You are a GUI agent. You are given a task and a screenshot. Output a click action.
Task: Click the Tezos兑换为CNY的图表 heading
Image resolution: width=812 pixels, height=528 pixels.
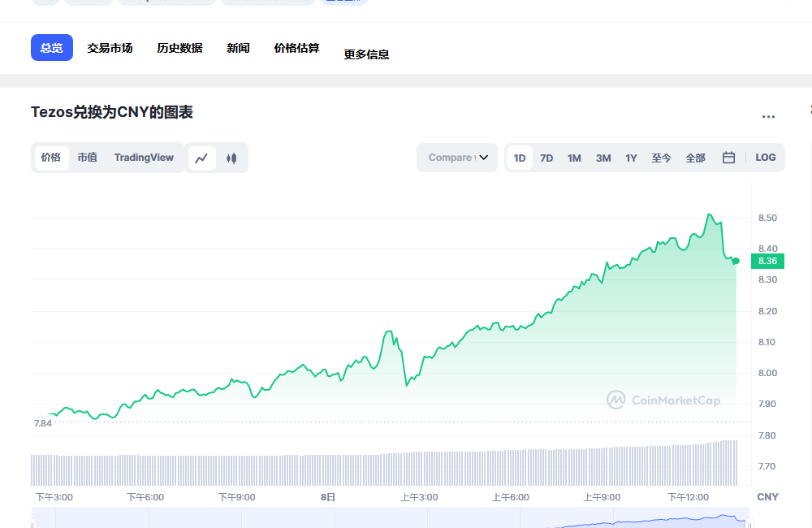coord(112,112)
